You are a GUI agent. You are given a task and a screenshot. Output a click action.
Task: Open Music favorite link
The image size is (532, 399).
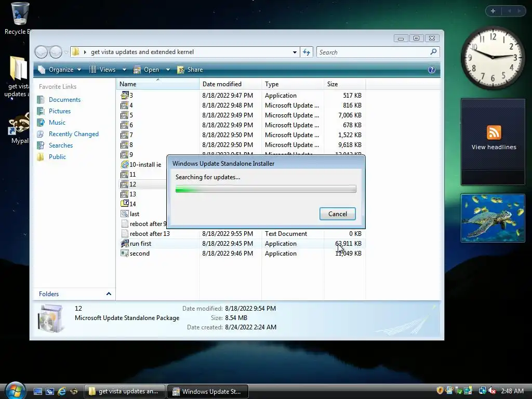pyautogui.click(x=57, y=122)
